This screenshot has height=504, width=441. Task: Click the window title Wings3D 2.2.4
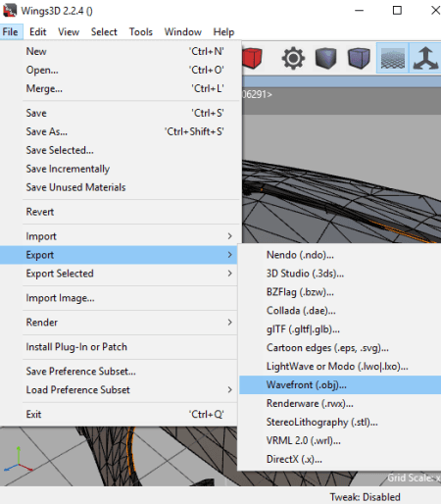[57, 11]
